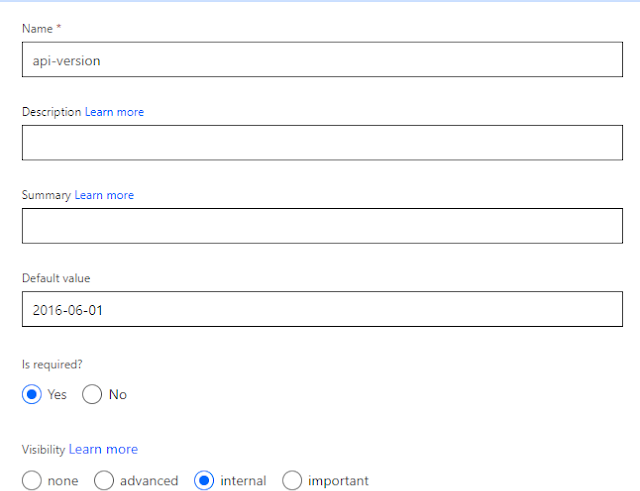Focus the empty Description text box
This screenshot has width=640, height=491.
tap(322, 142)
